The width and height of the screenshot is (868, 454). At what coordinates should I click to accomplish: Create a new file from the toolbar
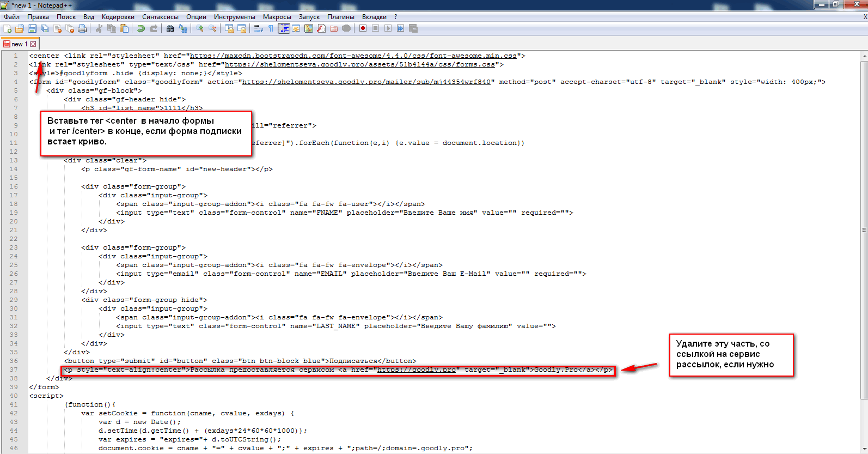(x=8, y=28)
